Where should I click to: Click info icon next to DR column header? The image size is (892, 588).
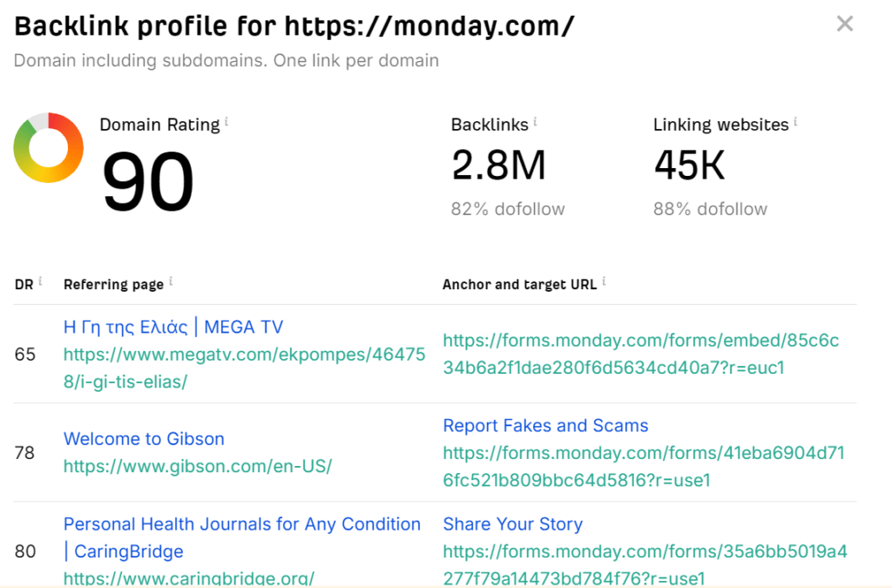(x=40, y=281)
